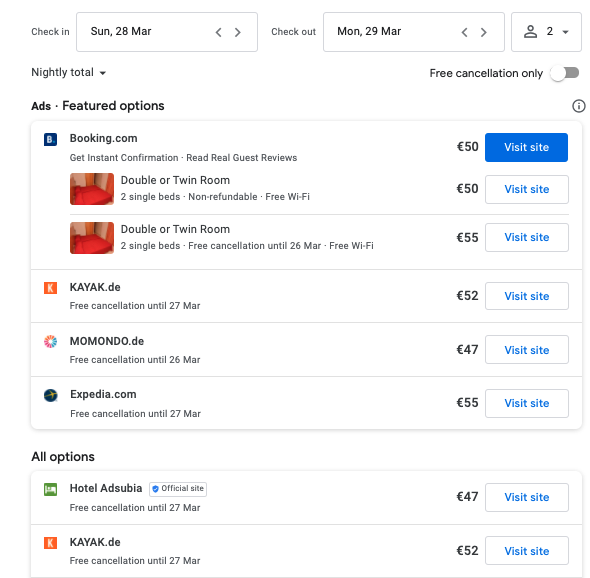This screenshot has height=578, width=590.
Task: Click the €47 price for Hotel Adsubia
Action: pos(467,497)
